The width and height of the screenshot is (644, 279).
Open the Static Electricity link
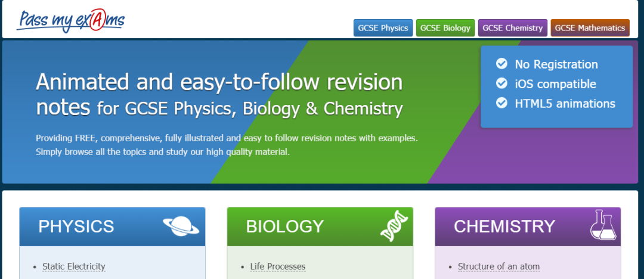74,266
